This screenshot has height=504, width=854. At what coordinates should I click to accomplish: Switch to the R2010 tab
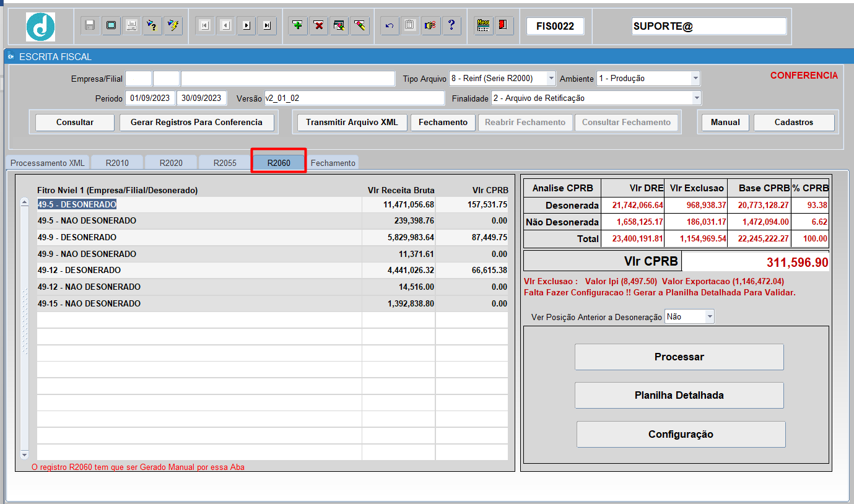click(117, 163)
